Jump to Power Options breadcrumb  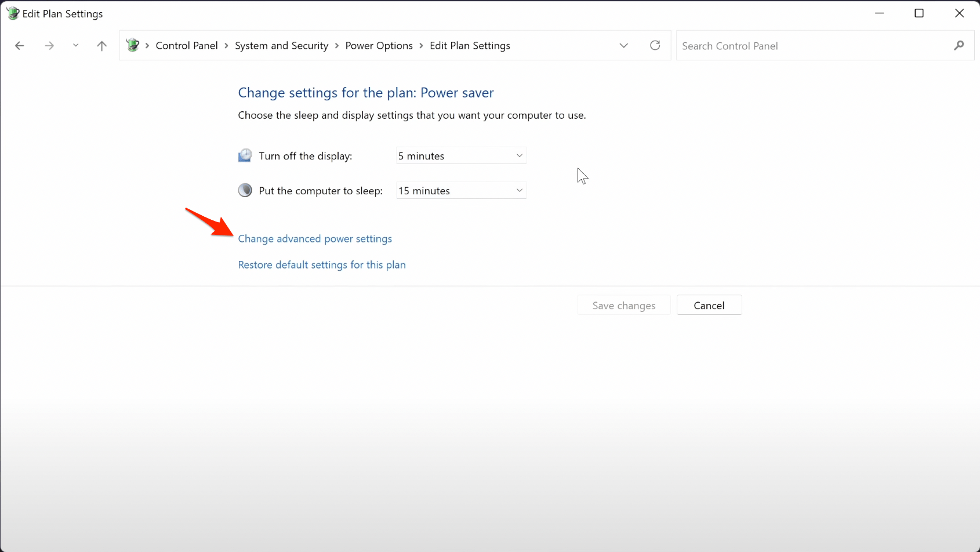coord(379,46)
